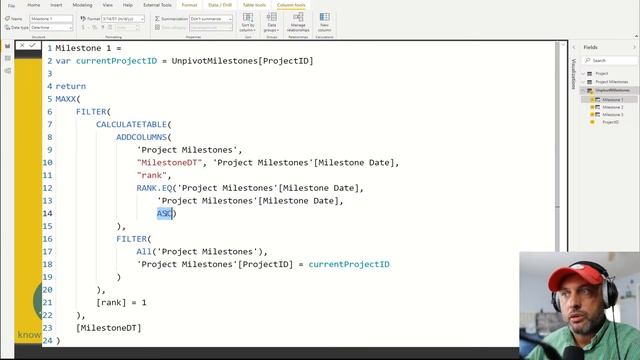
Task: Commit the formula with the checkmark icon
Action: [33, 45]
